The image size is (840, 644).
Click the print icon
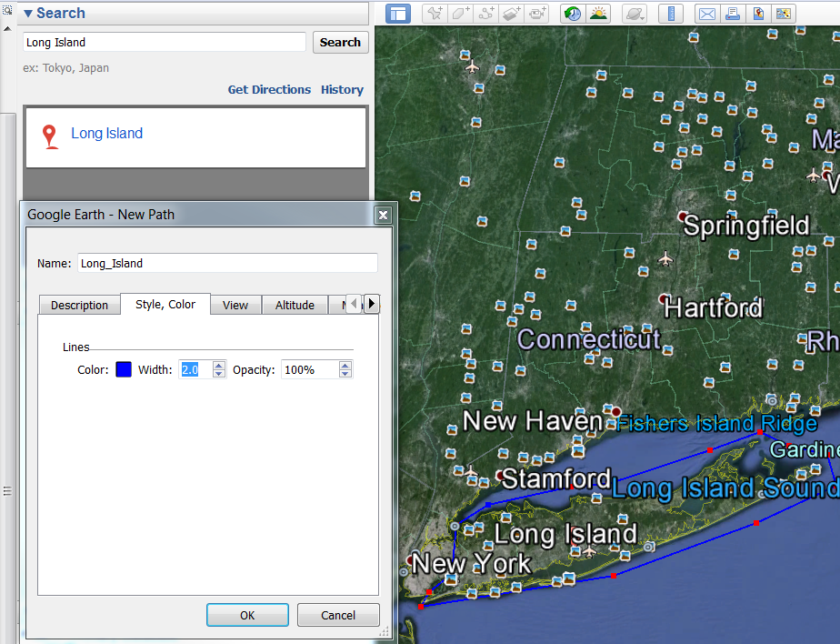(732, 14)
